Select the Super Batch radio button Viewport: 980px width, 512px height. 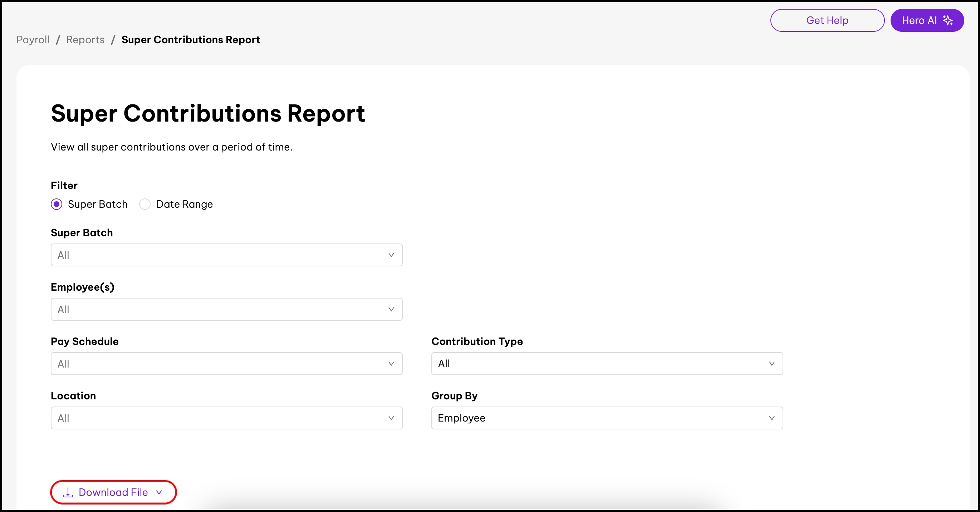click(57, 204)
